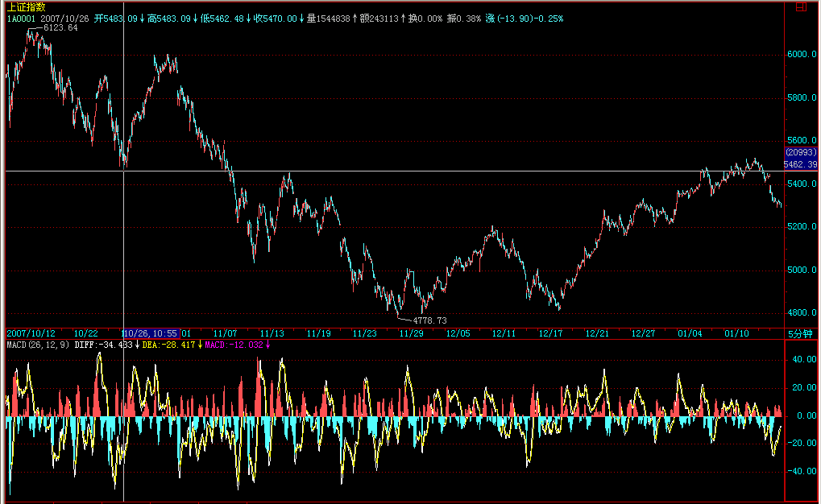Click the 4800.0 price axis label
Viewport: 821px width, 504px height.
802,312
